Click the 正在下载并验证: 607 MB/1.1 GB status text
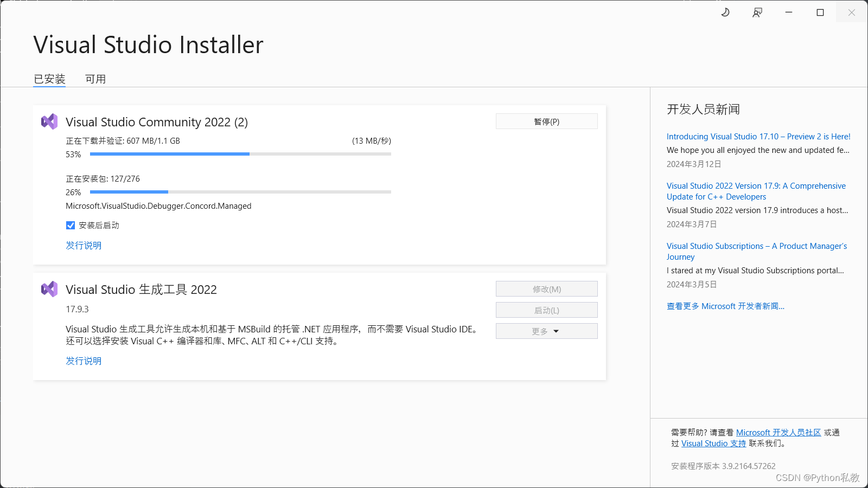Viewport: 868px width, 488px height. 123,141
